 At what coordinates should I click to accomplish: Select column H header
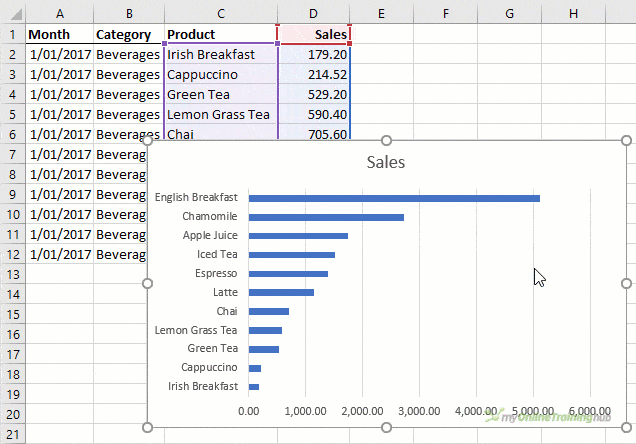click(x=573, y=14)
